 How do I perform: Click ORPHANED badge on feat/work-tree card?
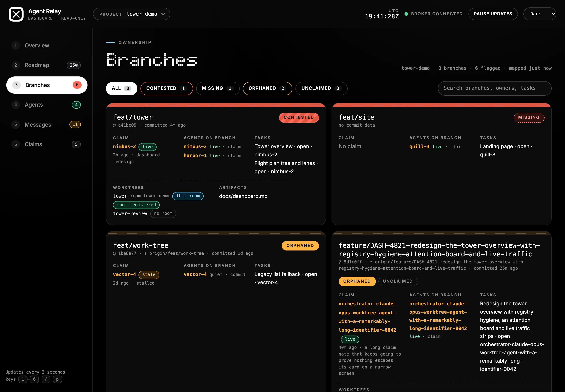[x=300, y=246]
